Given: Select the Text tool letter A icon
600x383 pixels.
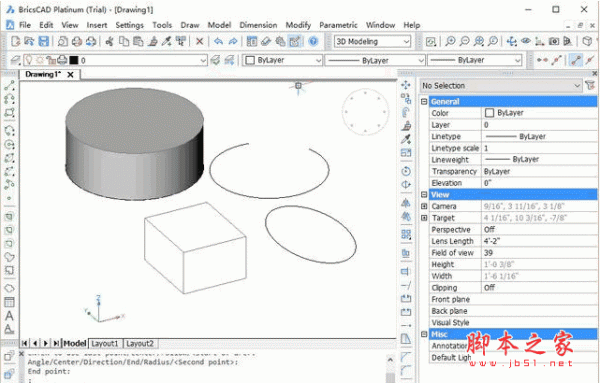Looking at the screenshot, I should 9,316.
